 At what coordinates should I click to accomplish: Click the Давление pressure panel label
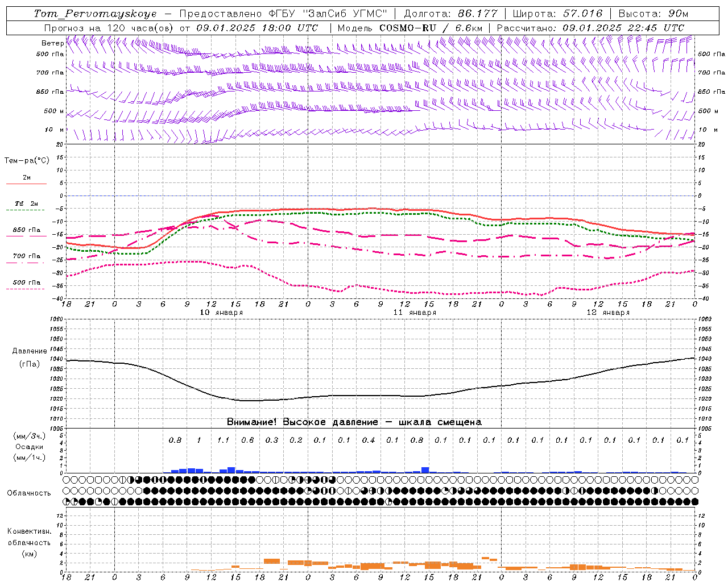(30, 351)
